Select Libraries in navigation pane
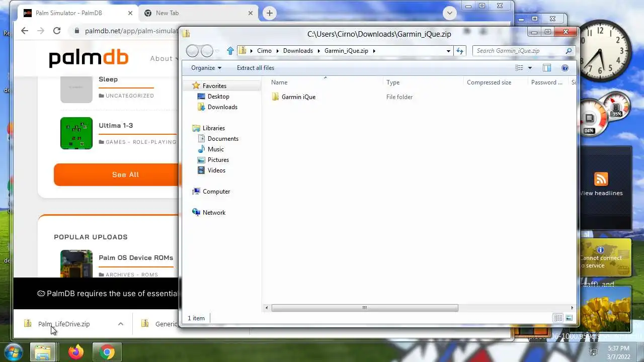 click(x=213, y=128)
